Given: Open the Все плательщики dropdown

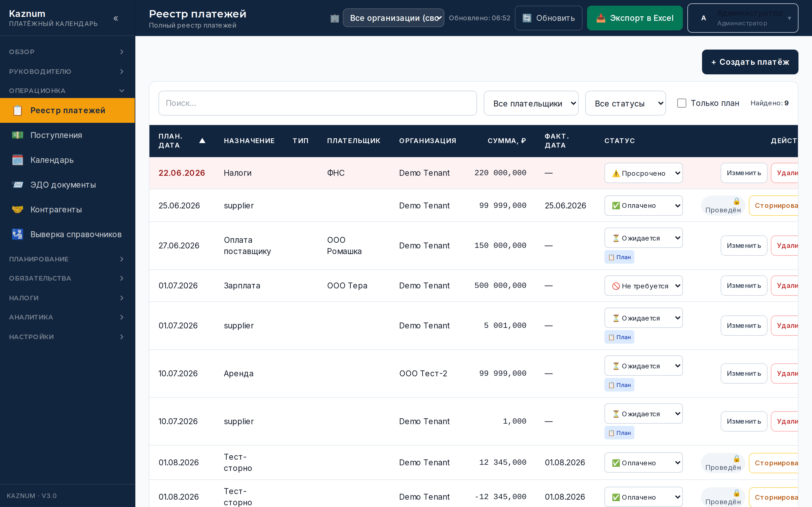Looking at the screenshot, I should 531,103.
